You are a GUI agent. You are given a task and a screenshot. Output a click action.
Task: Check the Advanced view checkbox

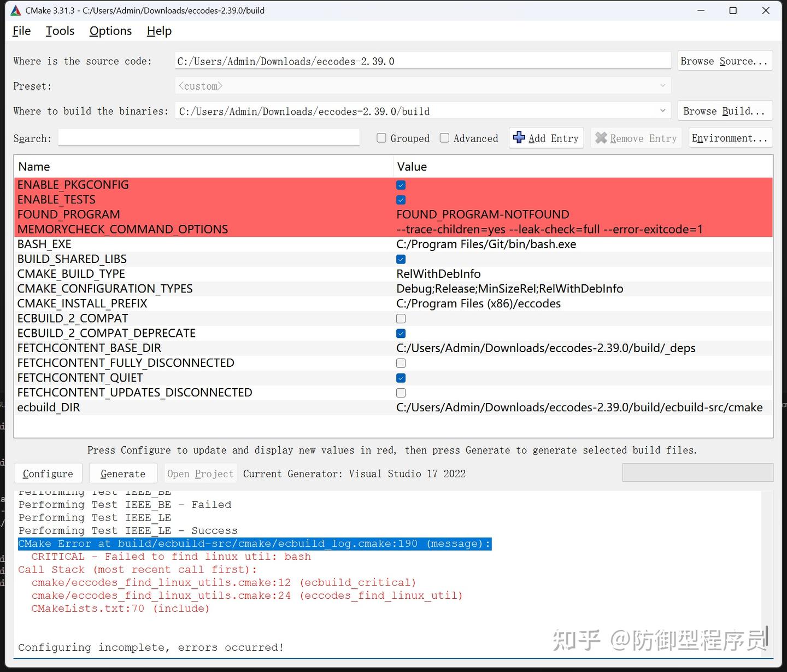pos(444,138)
